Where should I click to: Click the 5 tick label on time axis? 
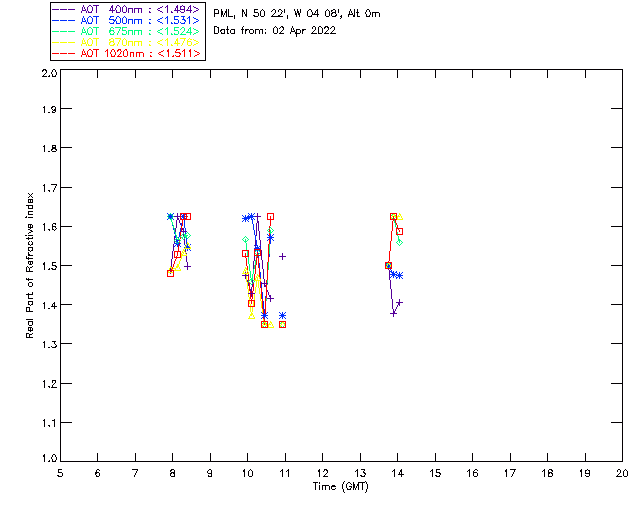tap(60, 473)
